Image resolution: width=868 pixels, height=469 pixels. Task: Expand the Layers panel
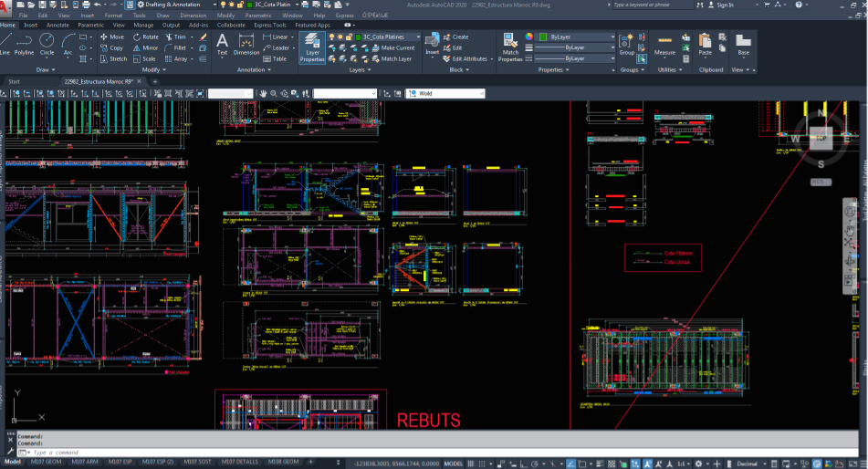(360, 69)
